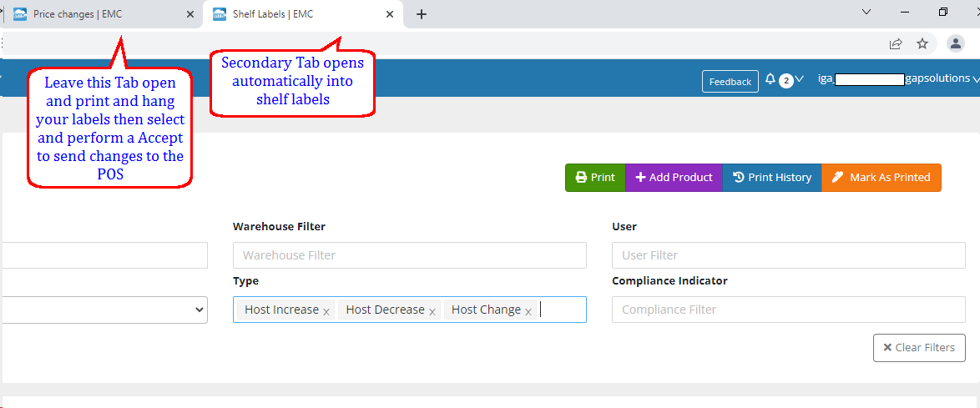This screenshot has height=408, width=980.
Task: Click the Warehouse Filter input field
Action: pos(409,255)
